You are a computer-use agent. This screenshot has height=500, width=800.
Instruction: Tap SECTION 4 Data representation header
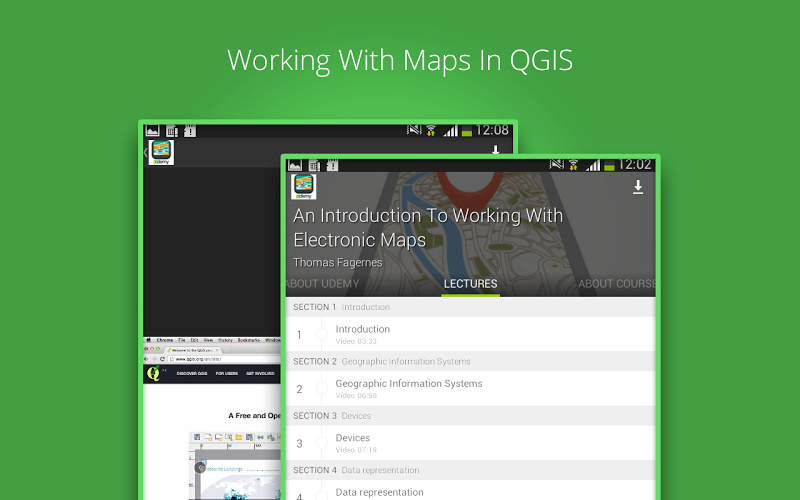[470, 470]
